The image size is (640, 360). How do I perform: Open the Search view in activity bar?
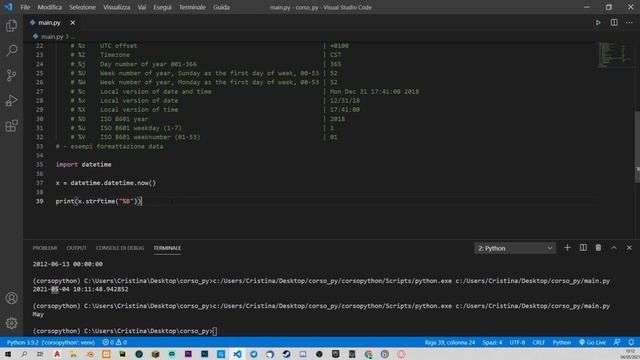tap(11, 50)
